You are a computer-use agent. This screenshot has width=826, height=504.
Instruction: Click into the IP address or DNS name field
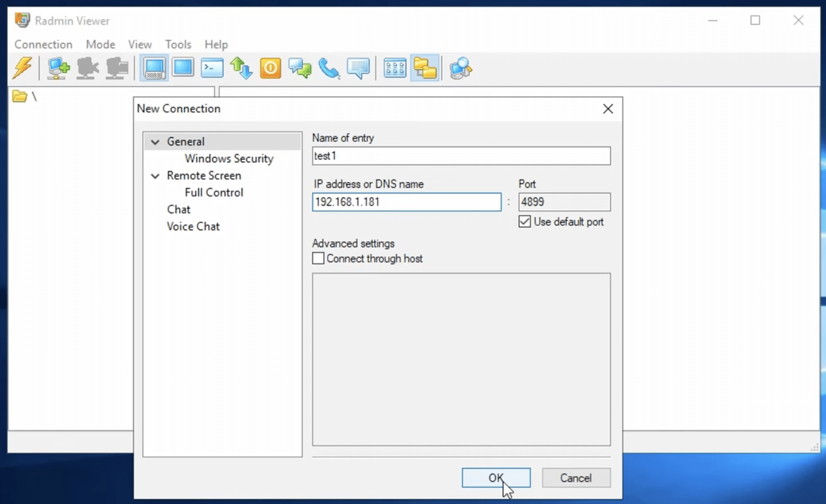(406, 202)
